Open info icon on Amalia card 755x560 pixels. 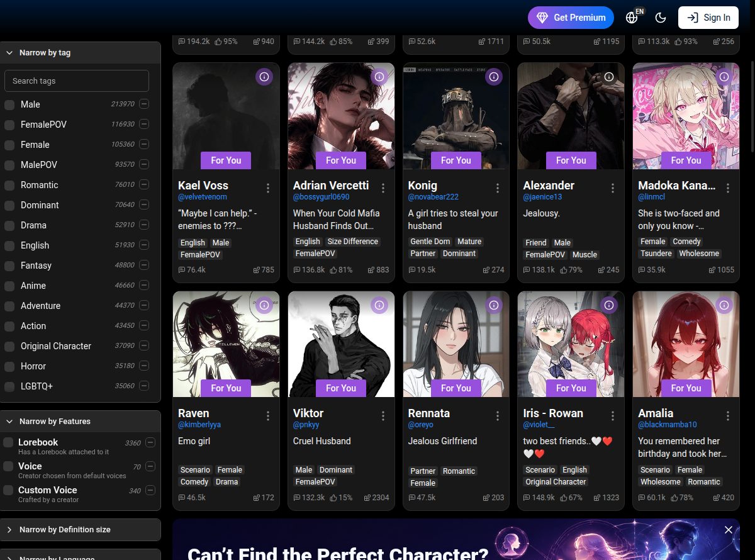pyautogui.click(x=724, y=305)
